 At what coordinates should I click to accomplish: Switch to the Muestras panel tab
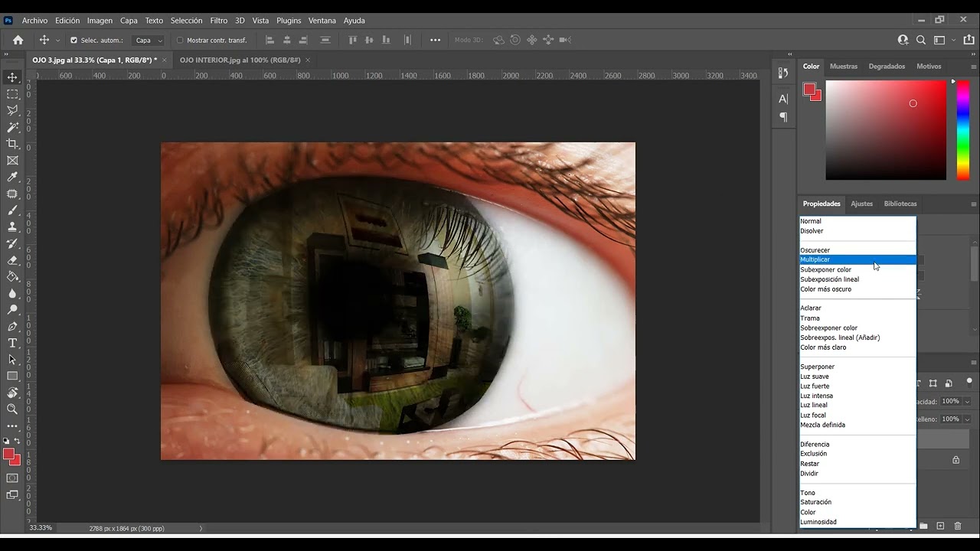point(843,67)
